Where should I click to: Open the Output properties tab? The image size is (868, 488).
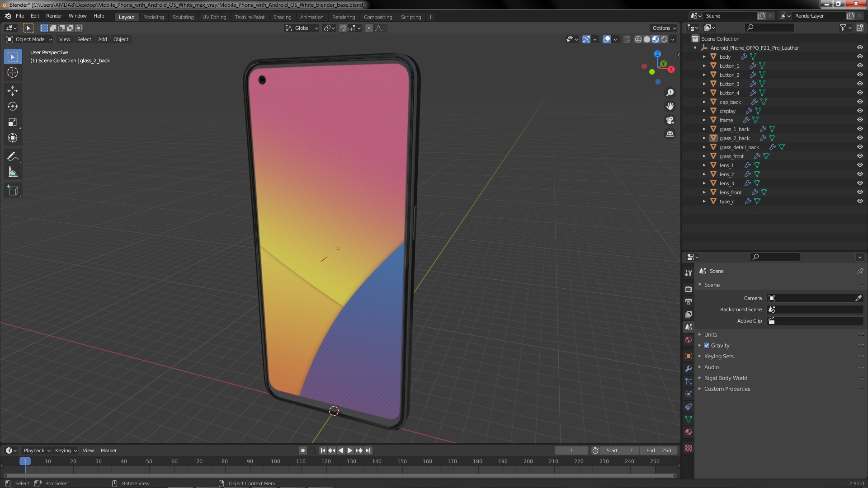[689, 301]
